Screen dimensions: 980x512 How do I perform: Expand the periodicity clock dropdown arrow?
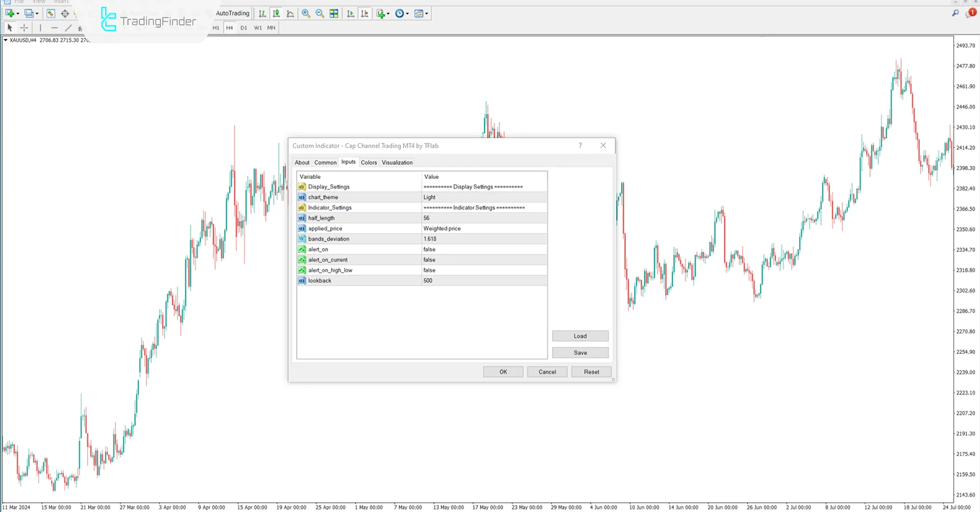(x=407, y=14)
